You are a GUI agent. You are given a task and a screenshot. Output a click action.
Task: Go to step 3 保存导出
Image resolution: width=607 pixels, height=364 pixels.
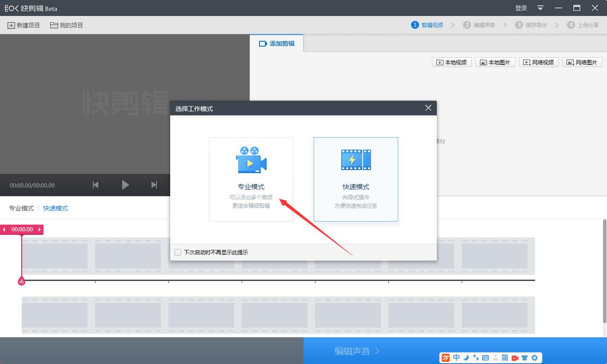(x=531, y=25)
